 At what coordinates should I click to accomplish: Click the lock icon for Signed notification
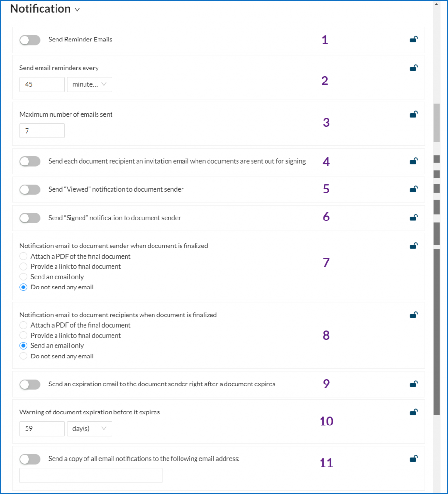(413, 218)
